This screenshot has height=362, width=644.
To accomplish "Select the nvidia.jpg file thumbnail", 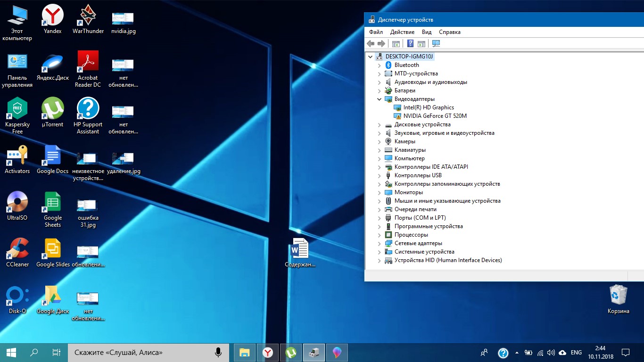I will tap(123, 22).
